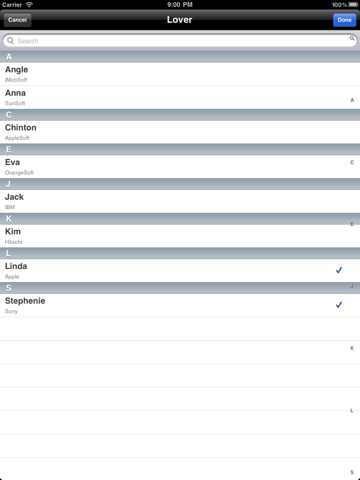Jump to index letter S
360x480 pixels.
352,472
